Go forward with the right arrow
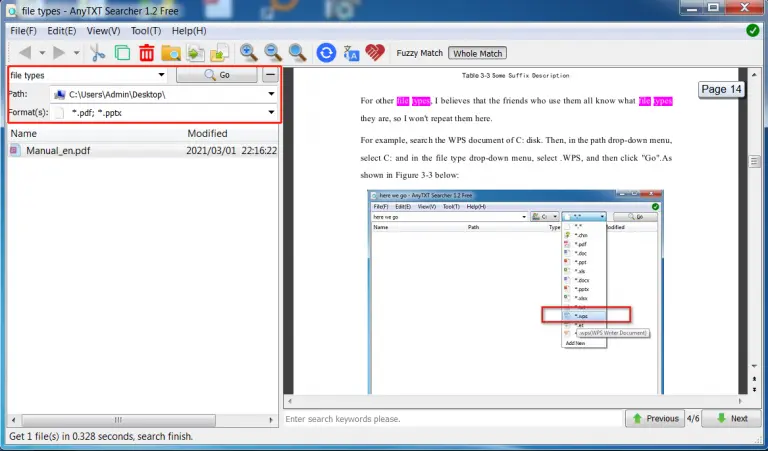 coord(59,52)
